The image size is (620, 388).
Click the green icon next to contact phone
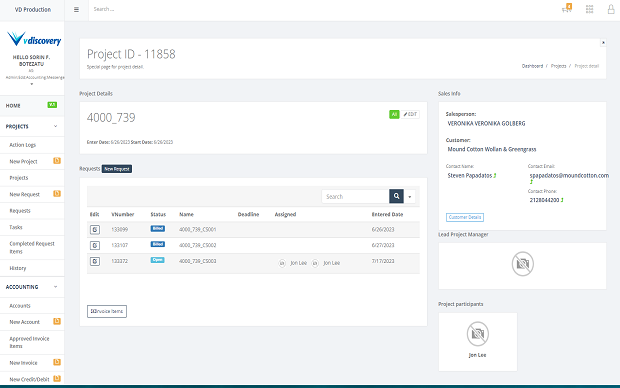562,200
